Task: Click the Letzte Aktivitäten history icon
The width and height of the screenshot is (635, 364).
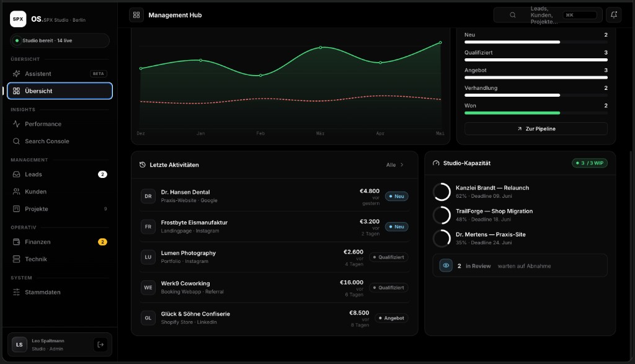Action: (x=143, y=165)
